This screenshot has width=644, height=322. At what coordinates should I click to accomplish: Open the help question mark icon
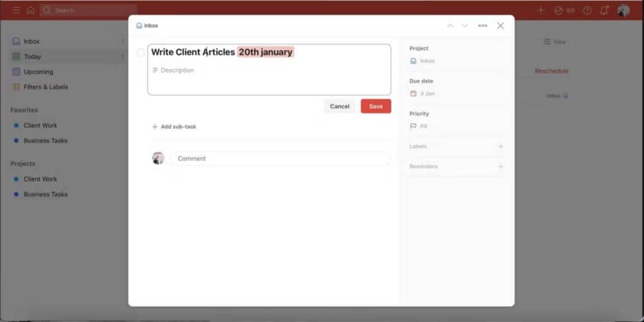pyautogui.click(x=587, y=10)
